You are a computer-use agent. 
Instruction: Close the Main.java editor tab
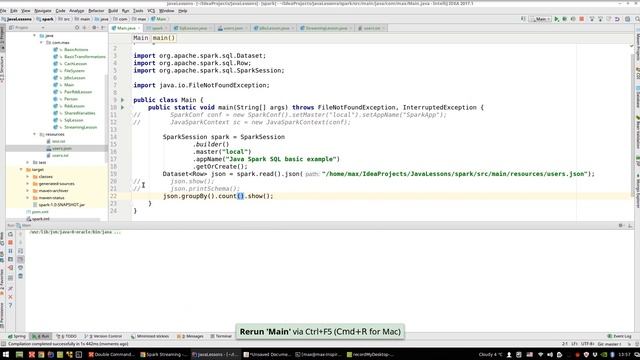point(139,28)
